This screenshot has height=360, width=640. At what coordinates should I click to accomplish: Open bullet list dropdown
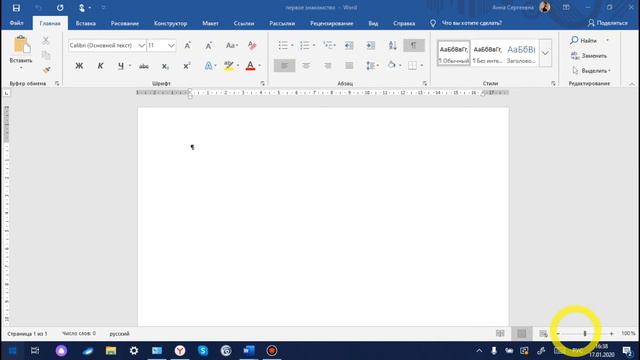pos(292,45)
